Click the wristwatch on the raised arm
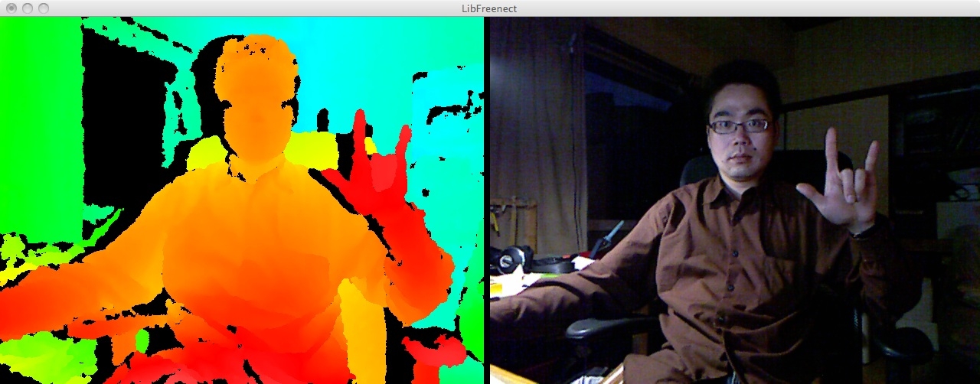The image size is (980, 384). tap(864, 230)
